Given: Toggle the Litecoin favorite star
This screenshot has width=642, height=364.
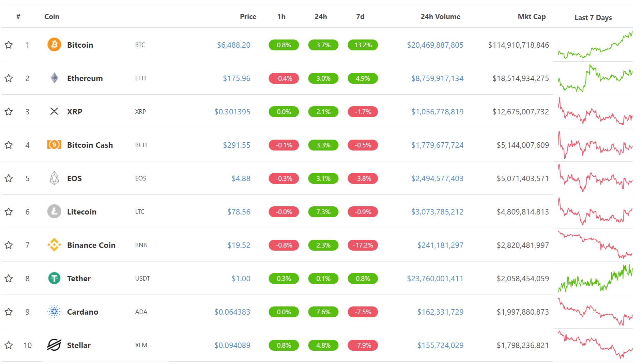Looking at the screenshot, I should pyautogui.click(x=9, y=211).
